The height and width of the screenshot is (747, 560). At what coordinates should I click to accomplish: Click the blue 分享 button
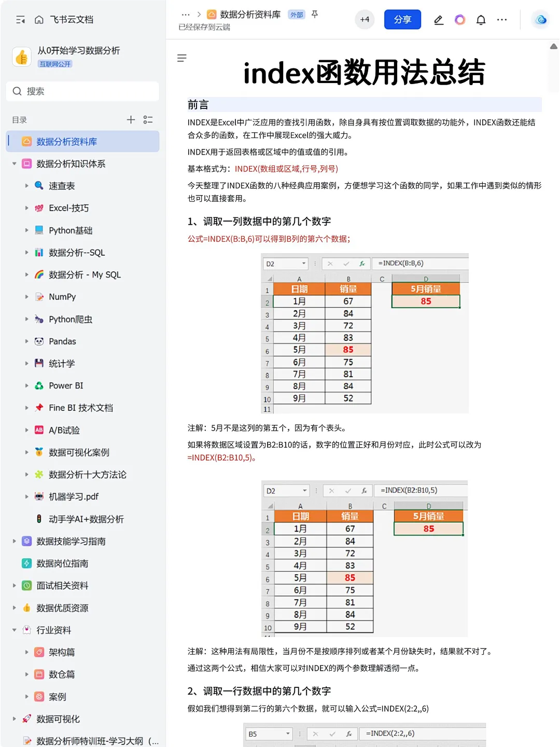402,20
